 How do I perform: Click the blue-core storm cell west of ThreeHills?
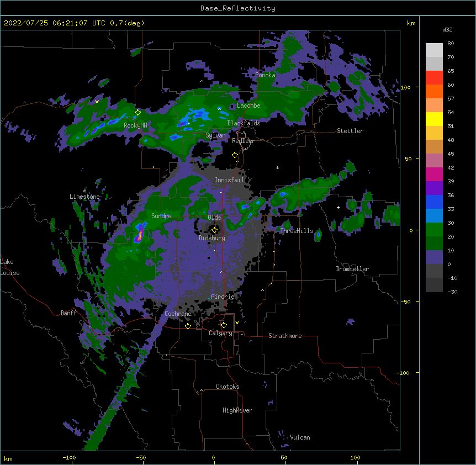(245, 207)
